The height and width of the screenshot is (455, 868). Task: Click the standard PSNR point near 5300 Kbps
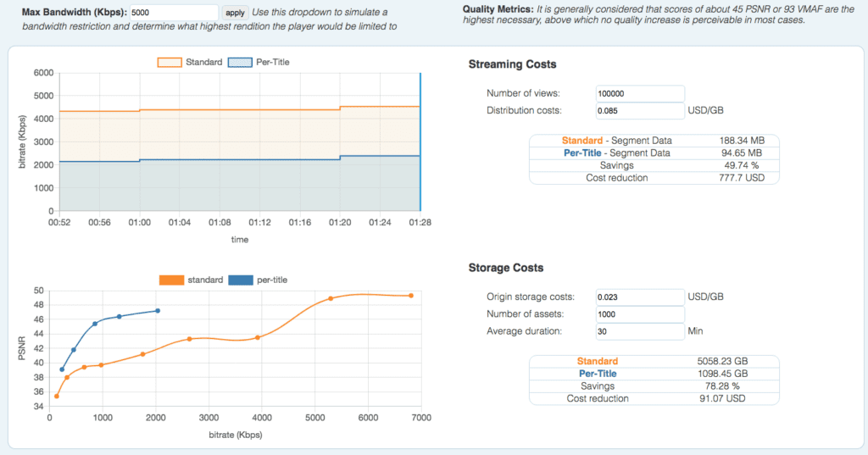(331, 298)
